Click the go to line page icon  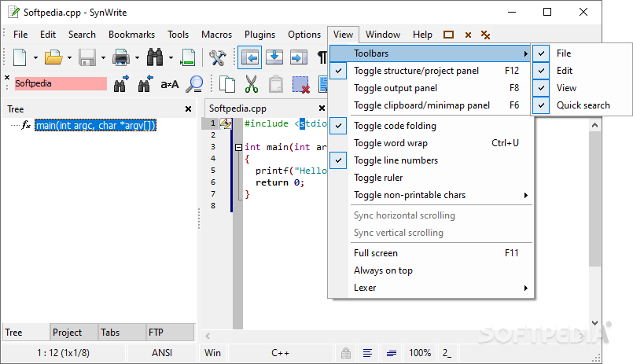188,57
